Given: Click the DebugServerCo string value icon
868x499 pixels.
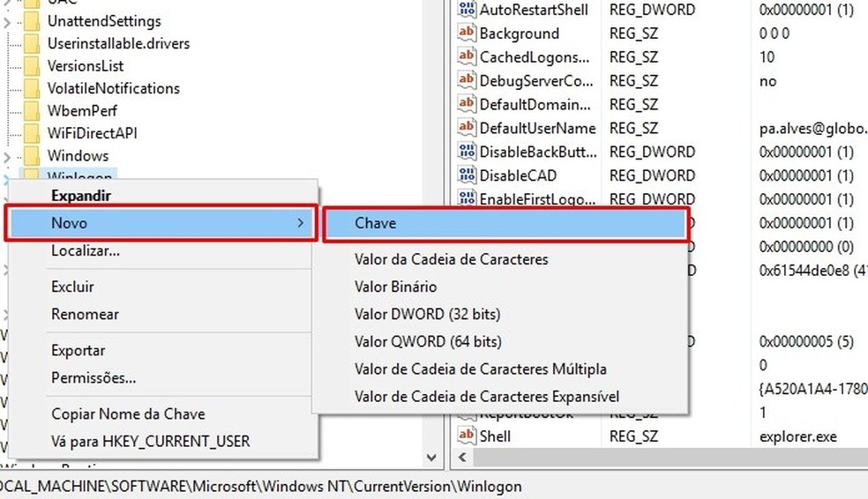Looking at the screenshot, I should (467, 80).
